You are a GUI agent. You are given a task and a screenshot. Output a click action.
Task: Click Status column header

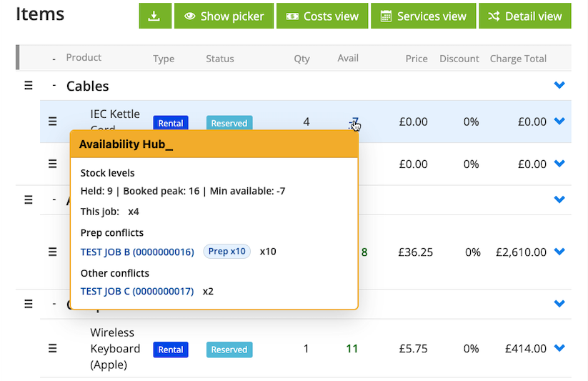[x=220, y=59]
